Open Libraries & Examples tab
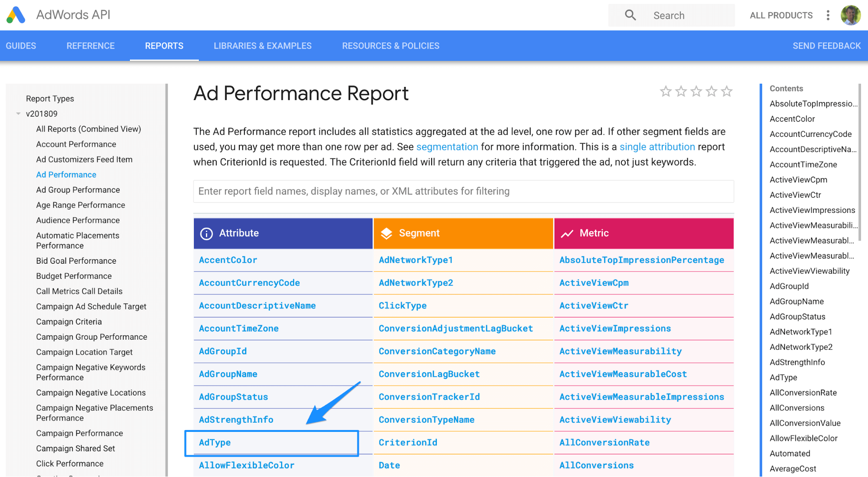 tap(263, 46)
